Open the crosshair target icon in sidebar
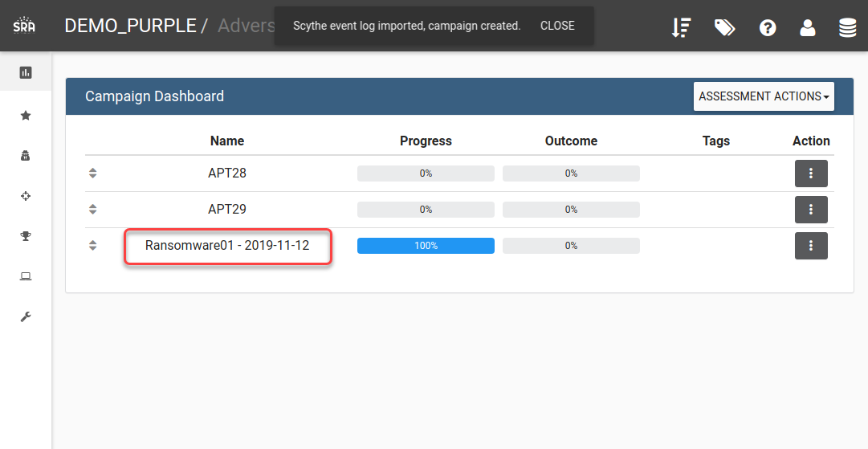 pos(26,196)
